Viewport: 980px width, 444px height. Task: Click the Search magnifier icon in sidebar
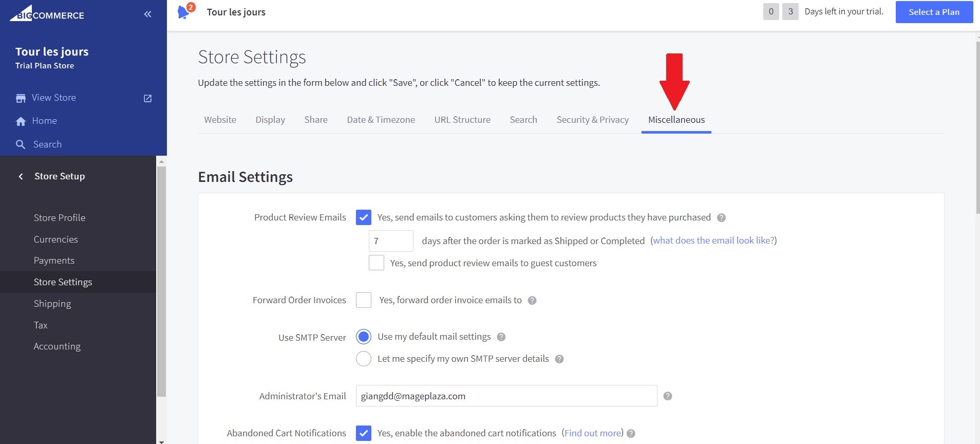21,145
